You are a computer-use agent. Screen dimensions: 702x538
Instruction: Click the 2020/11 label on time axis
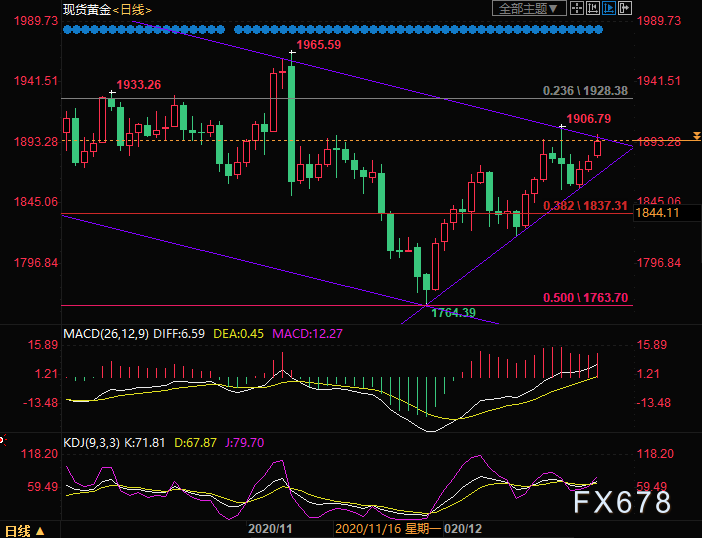coord(268,528)
